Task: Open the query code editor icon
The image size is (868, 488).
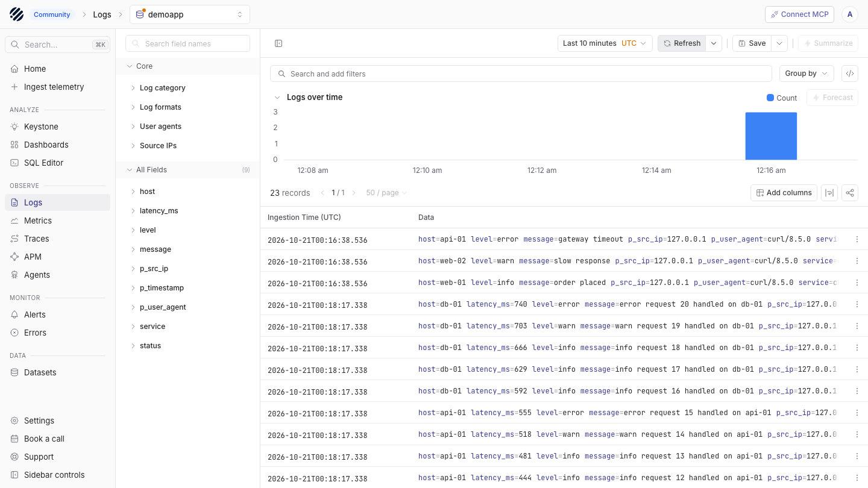Action: pos(850,74)
